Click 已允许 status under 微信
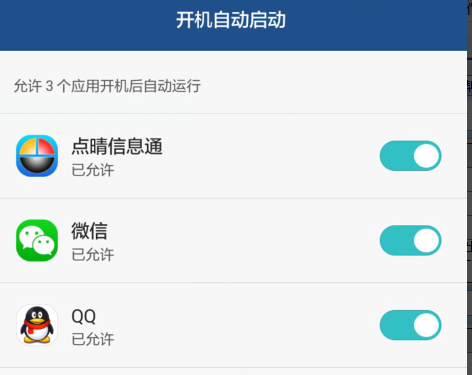The image size is (472, 375). (93, 255)
